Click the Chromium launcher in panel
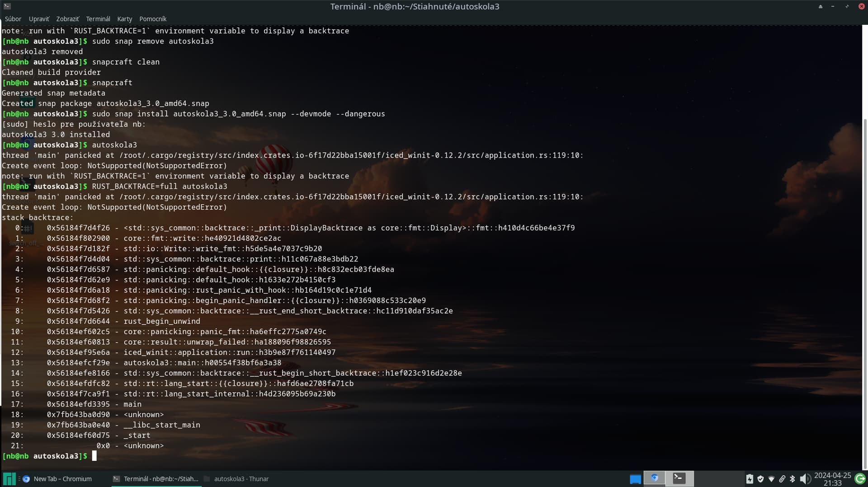The width and height of the screenshot is (868, 487). [x=654, y=478]
